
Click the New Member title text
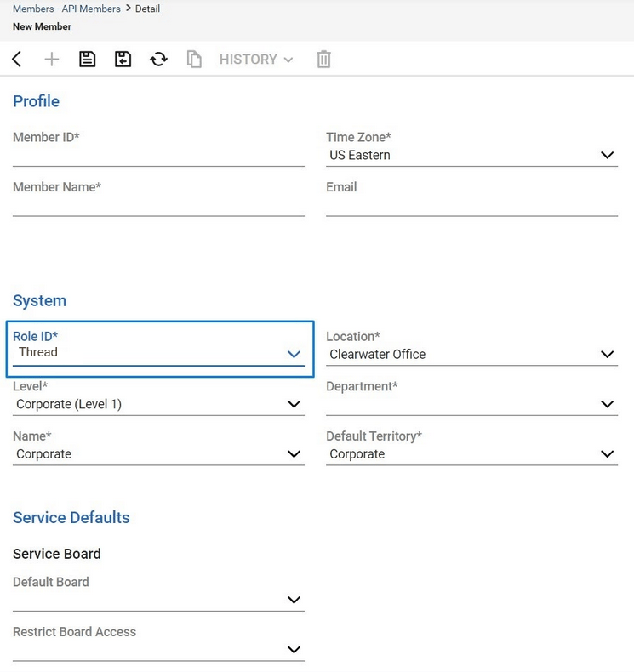(42, 26)
